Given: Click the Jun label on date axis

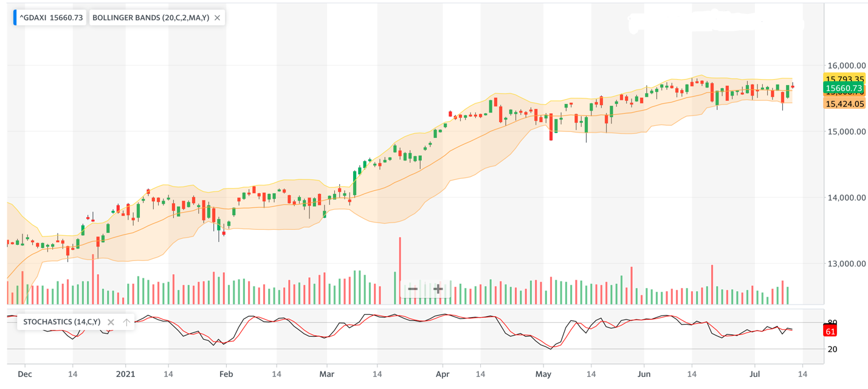Looking at the screenshot, I should [x=644, y=374].
